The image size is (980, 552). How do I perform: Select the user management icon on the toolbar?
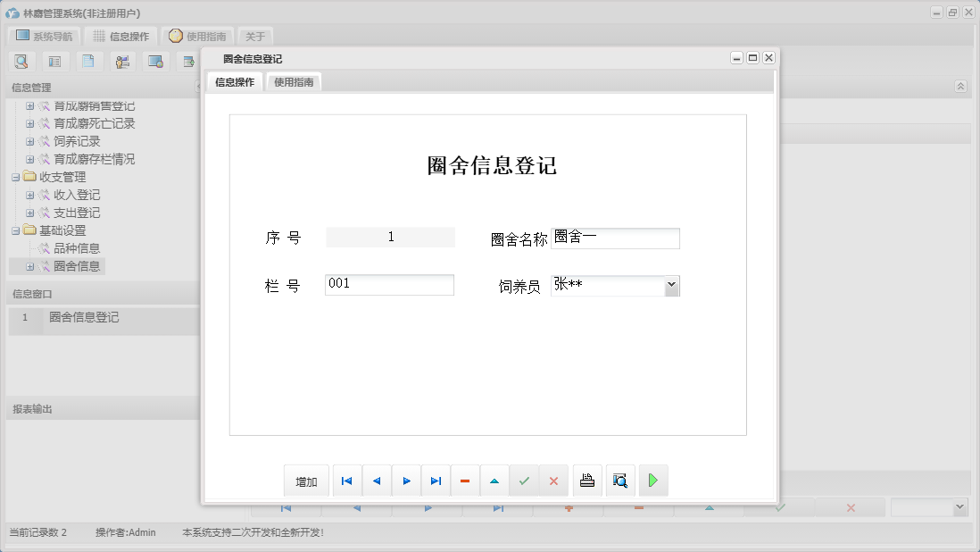(x=122, y=61)
